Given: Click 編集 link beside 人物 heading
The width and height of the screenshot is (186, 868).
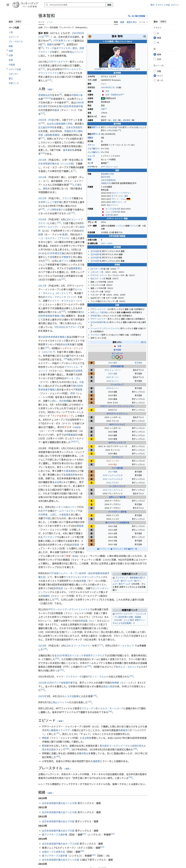Looking at the screenshot, I should coord(50,90).
